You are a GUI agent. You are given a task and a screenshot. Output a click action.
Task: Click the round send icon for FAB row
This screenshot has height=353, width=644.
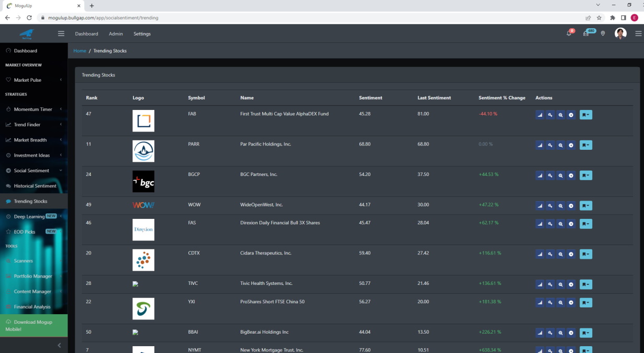(571, 115)
